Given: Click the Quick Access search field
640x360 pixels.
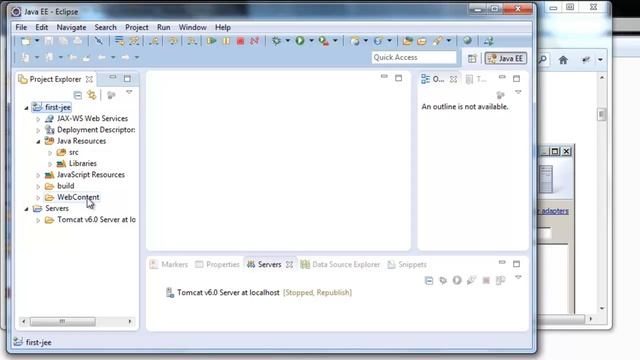Looking at the screenshot, I should coord(414,58).
